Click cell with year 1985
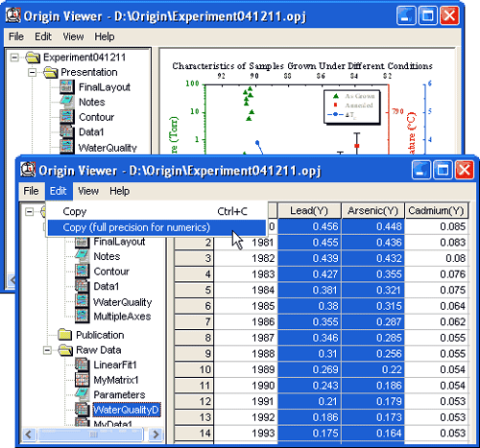Image resolution: width=480 pixels, height=448 pixels. (x=246, y=306)
